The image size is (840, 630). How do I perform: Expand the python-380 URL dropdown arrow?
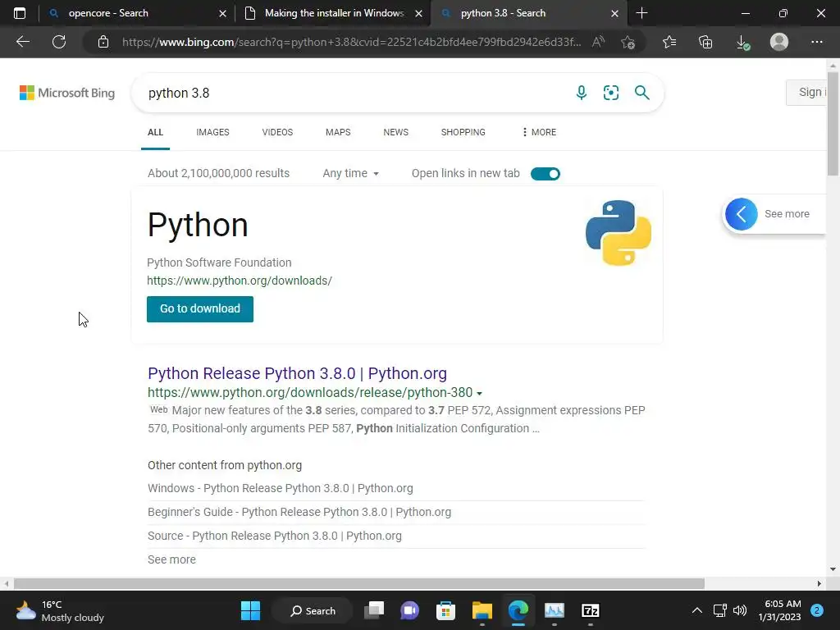(479, 393)
